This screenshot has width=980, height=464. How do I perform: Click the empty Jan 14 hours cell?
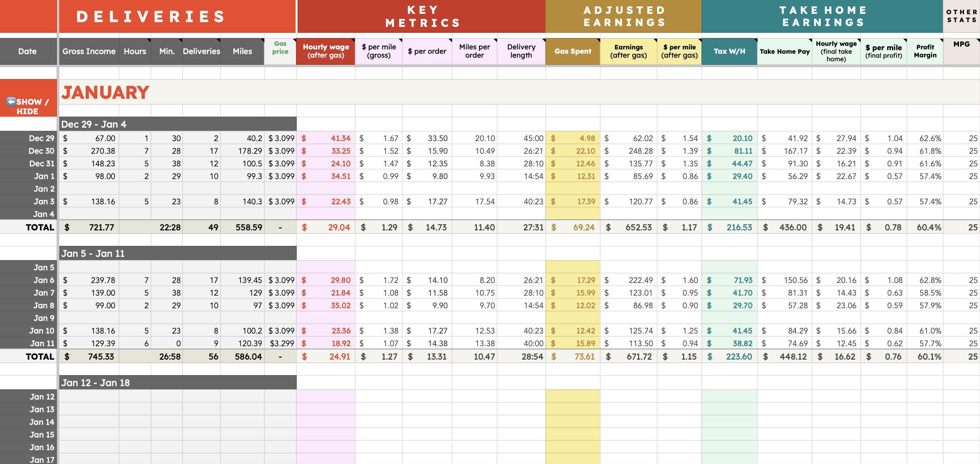coord(135,422)
